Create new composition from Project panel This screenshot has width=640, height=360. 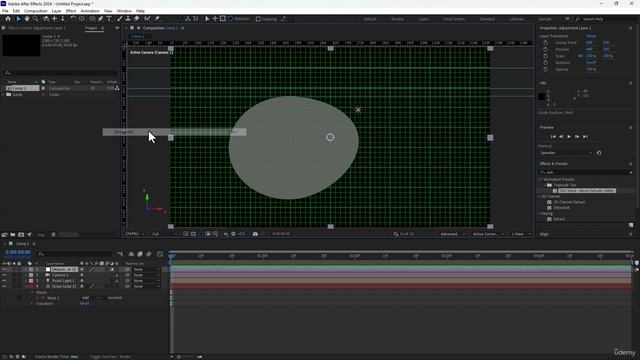point(21,235)
